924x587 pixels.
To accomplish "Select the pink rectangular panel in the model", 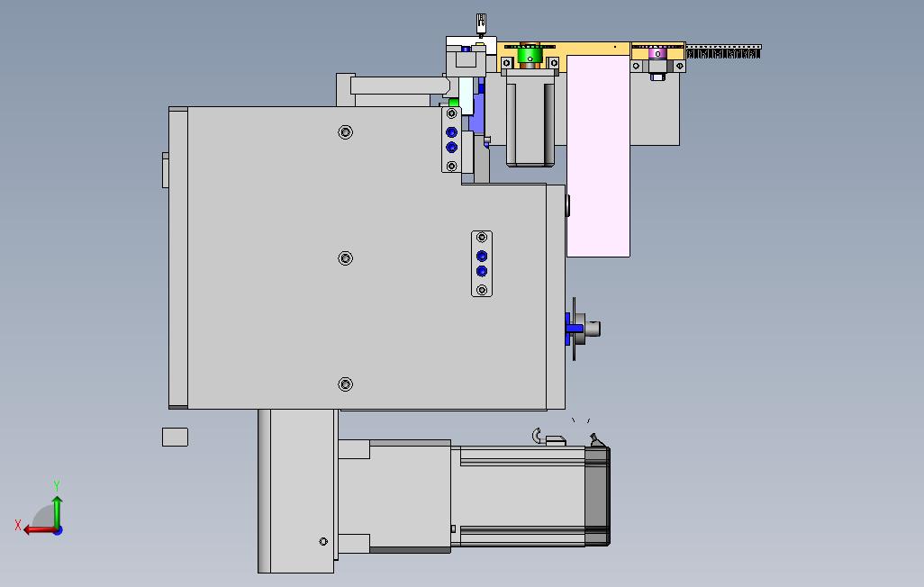I will coord(598,157).
